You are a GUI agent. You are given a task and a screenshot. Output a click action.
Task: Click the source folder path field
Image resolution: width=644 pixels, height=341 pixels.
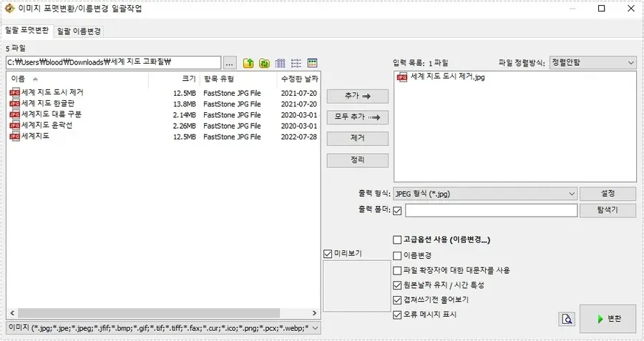click(114, 63)
